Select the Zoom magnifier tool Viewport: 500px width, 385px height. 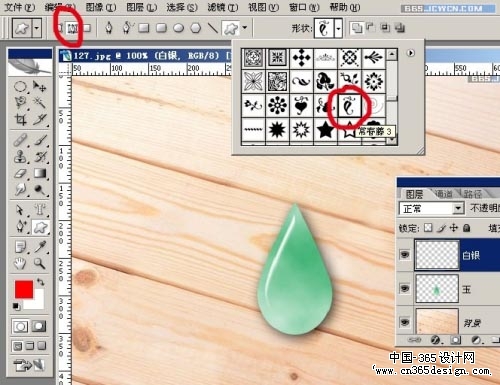(x=40, y=263)
